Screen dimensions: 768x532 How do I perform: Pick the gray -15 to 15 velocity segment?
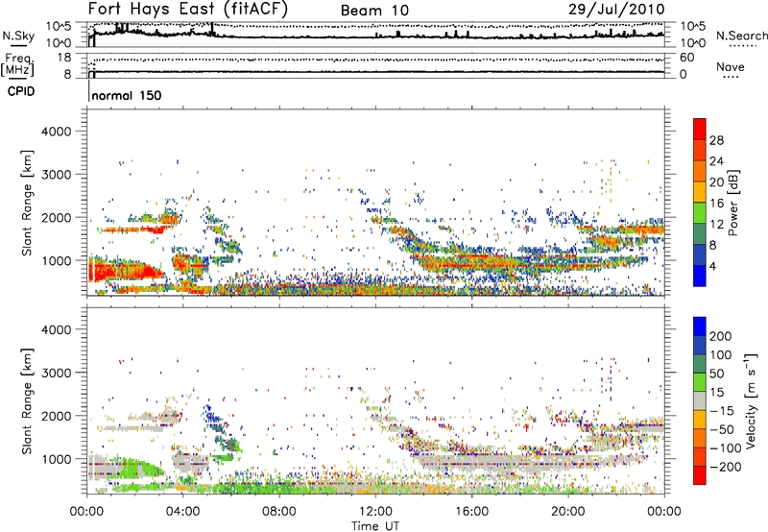coord(700,401)
